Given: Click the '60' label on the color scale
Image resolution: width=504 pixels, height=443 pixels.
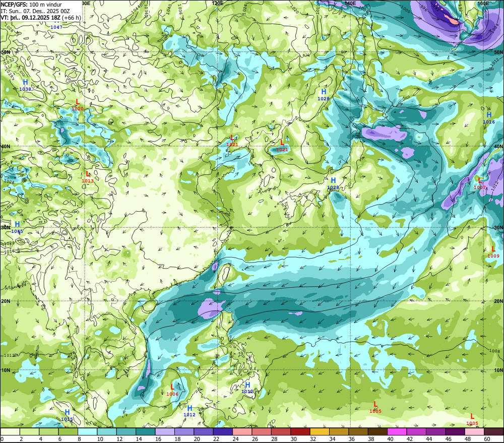Looking at the screenshot, I should (x=487, y=439).
